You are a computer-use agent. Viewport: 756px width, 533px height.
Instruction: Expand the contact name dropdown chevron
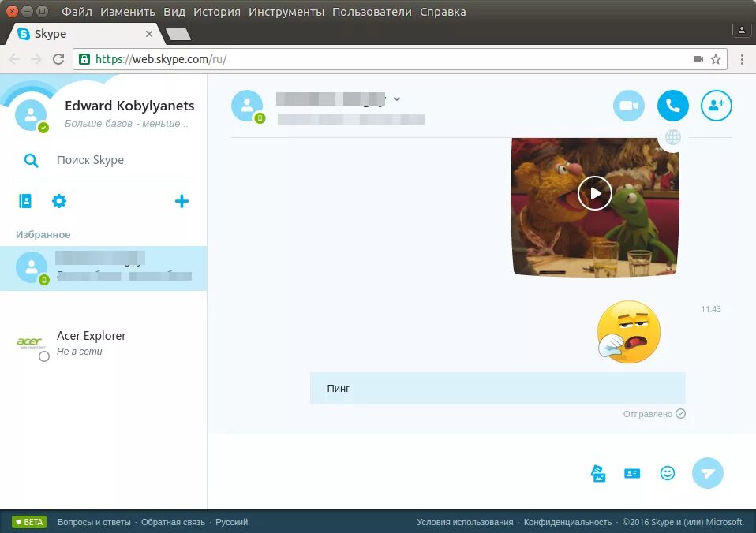[396, 99]
